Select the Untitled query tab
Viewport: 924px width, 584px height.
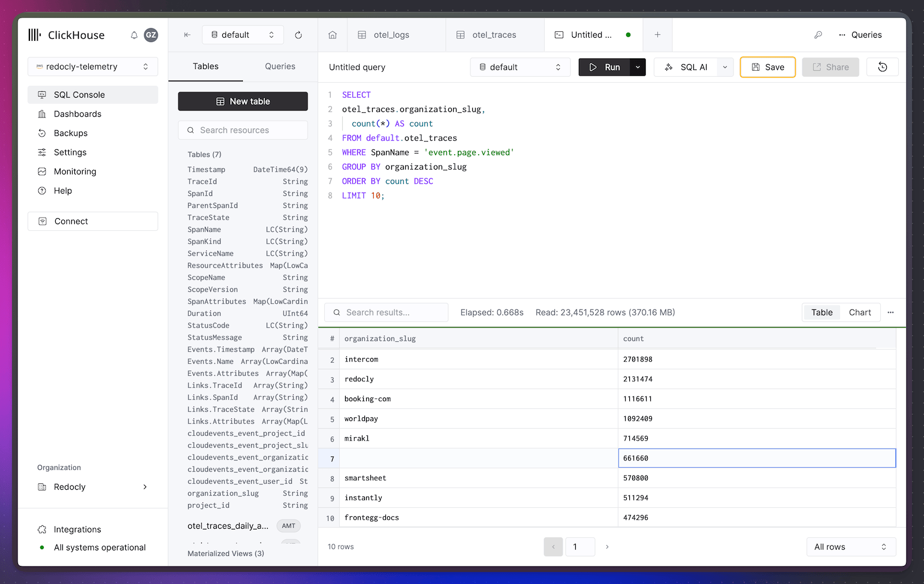[x=593, y=35]
